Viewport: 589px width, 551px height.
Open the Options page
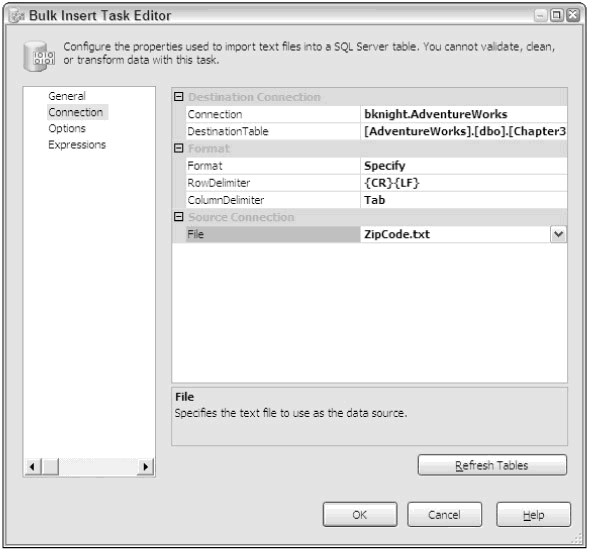[67, 128]
